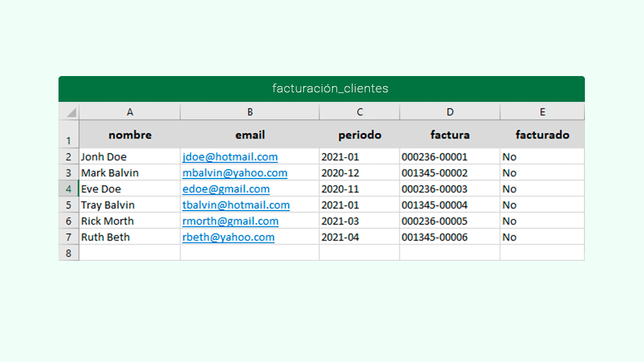This screenshot has width=644, height=362.
Task: Click the 'facturado' header cell
Action: [x=542, y=134]
